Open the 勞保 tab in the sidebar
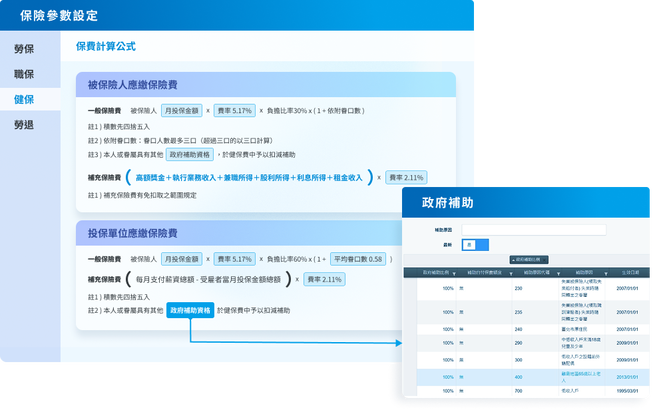 (24, 49)
